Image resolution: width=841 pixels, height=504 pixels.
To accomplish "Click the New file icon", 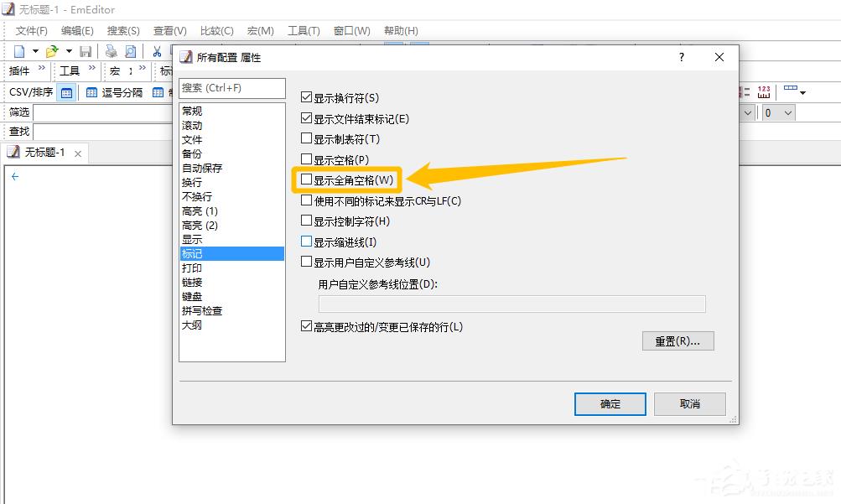I will tap(19, 51).
